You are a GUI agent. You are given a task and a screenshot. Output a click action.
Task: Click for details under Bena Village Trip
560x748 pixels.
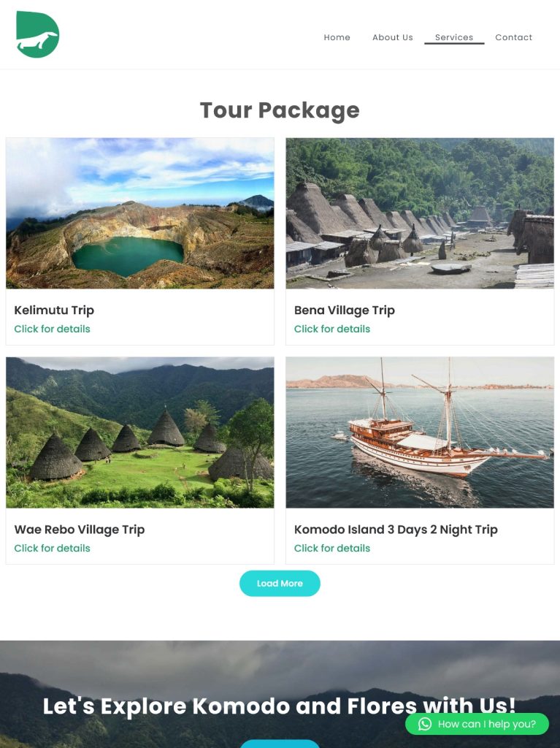332,329
